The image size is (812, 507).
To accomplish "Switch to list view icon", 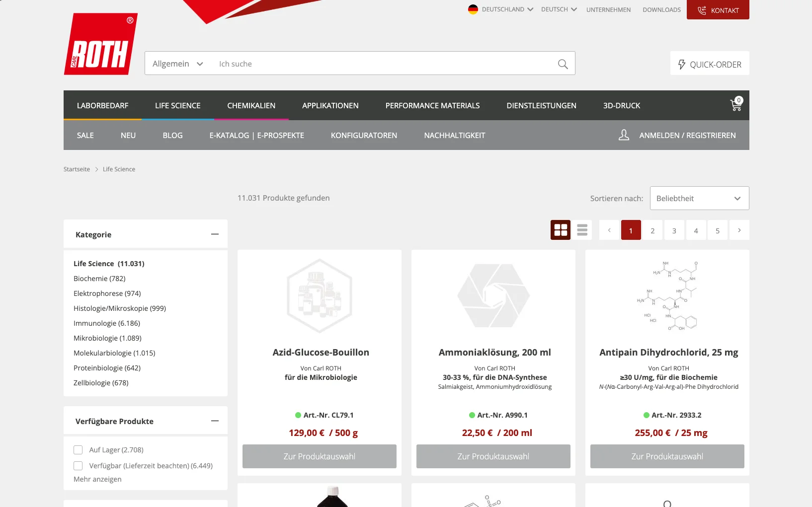I will [x=582, y=230].
